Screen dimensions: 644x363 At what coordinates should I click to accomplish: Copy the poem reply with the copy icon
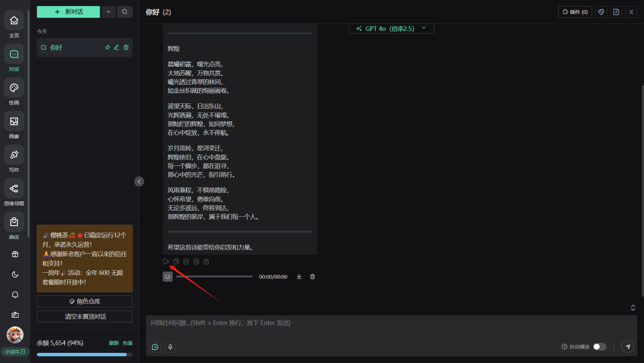[176, 262]
